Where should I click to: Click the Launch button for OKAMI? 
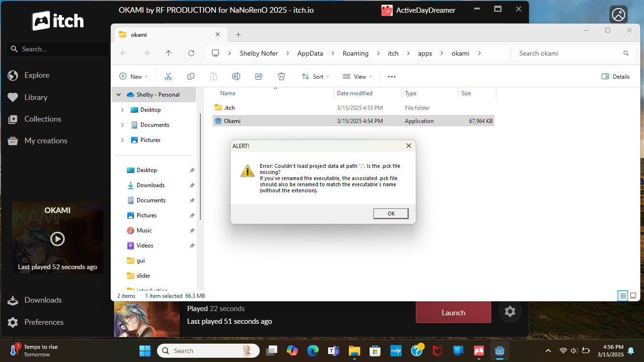(454, 313)
